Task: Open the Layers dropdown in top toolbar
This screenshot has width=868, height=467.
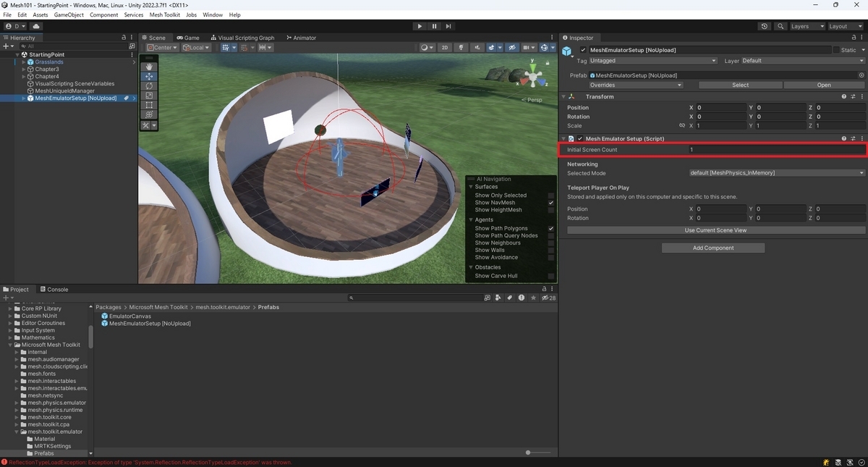Action: click(807, 26)
